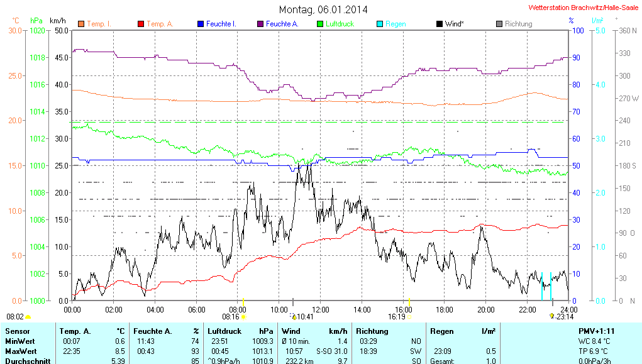The width and height of the screenshot is (642, 364).
Task: Click the 12:00 time axis label
Action: pos(321,310)
